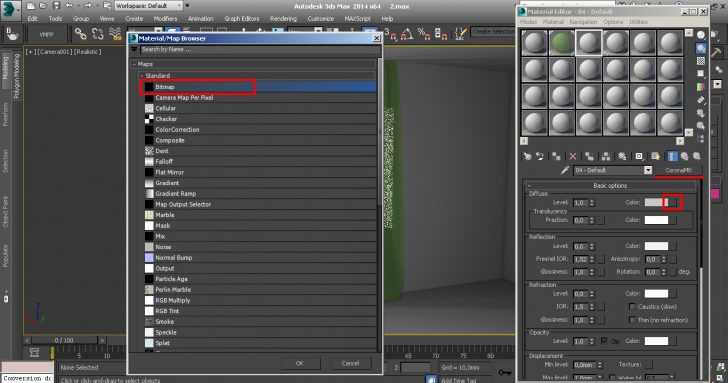This screenshot has height=383, width=728.
Task: Click the Cancel button in the browser
Action: pos(351,364)
